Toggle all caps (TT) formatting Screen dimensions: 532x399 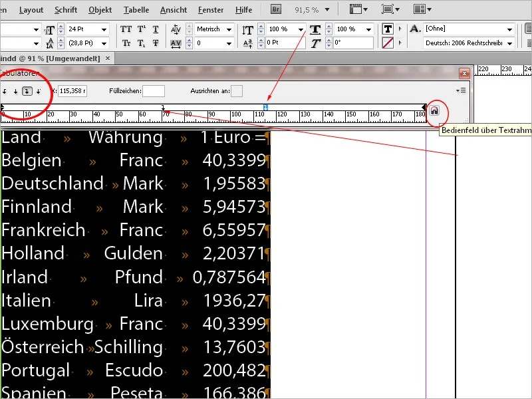[125, 30]
